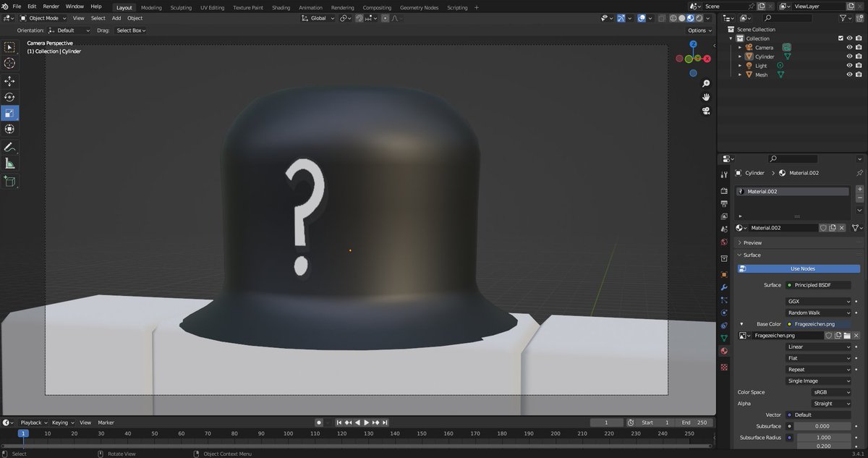Viewport: 868px width, 458px height.
Task: Open the Object Mode dropdown
Action: coord(43,18)
